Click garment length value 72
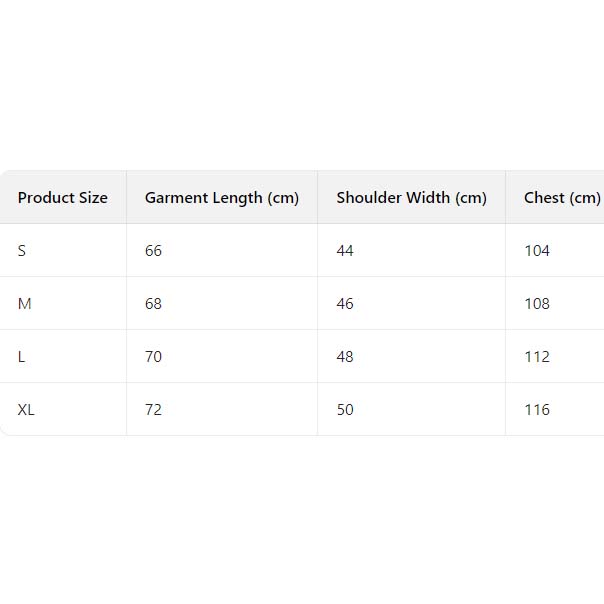 coord(153,410)
